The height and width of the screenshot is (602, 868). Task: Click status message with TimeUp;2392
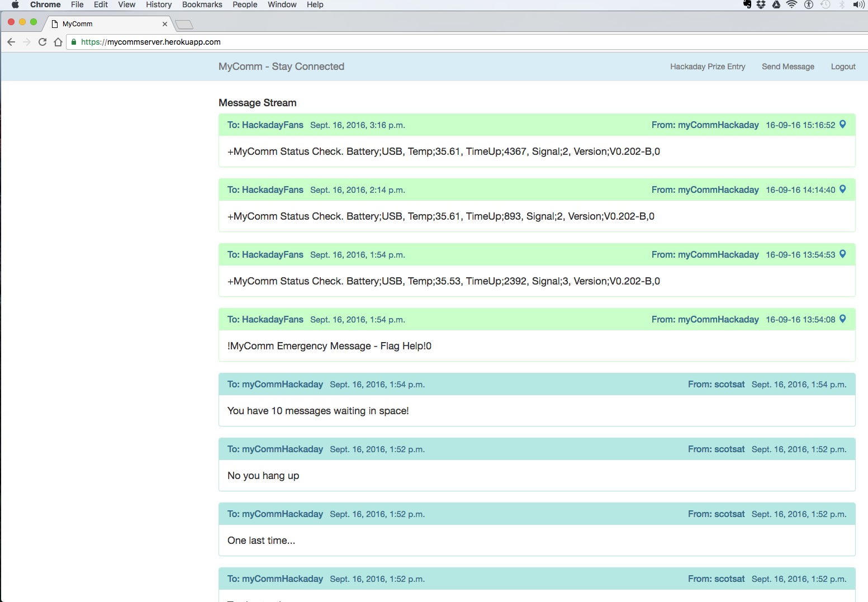(444, 281)
